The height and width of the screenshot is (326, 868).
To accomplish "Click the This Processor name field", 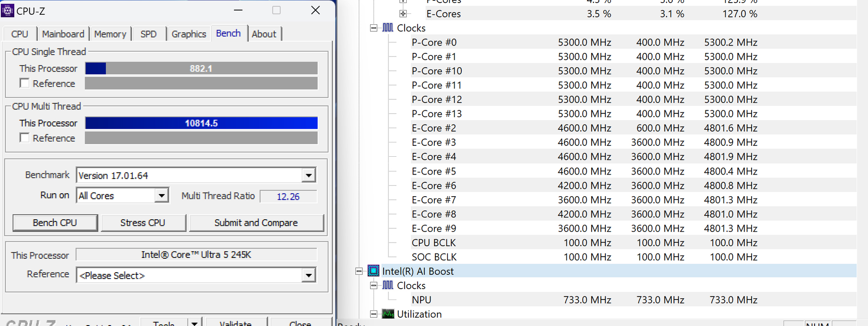I will click(197, 255).
